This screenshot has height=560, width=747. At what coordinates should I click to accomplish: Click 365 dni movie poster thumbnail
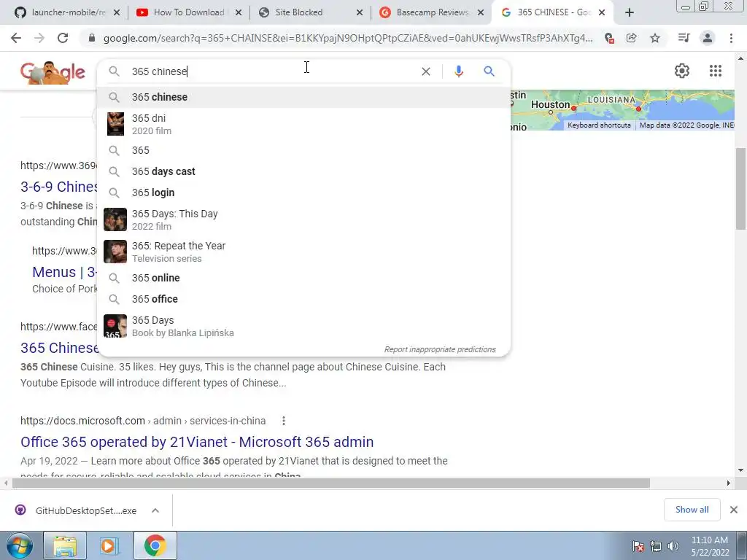(x=115, y=124)
